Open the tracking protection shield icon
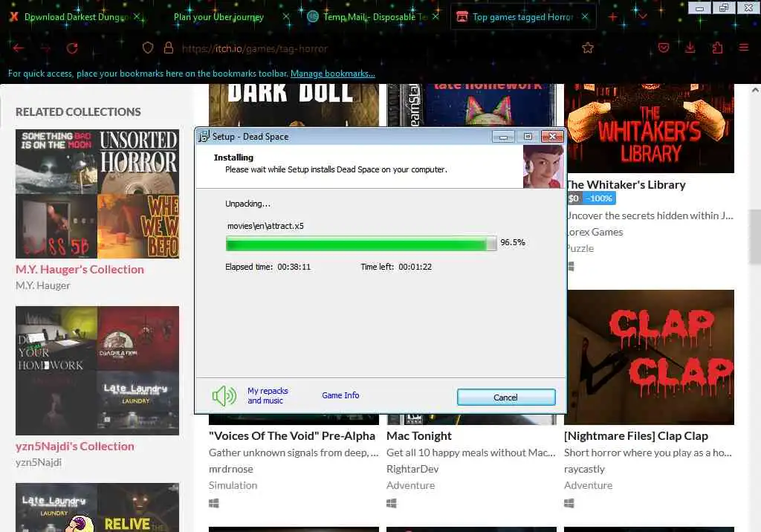This screenshot has height=532, width=761. point(148,48)
